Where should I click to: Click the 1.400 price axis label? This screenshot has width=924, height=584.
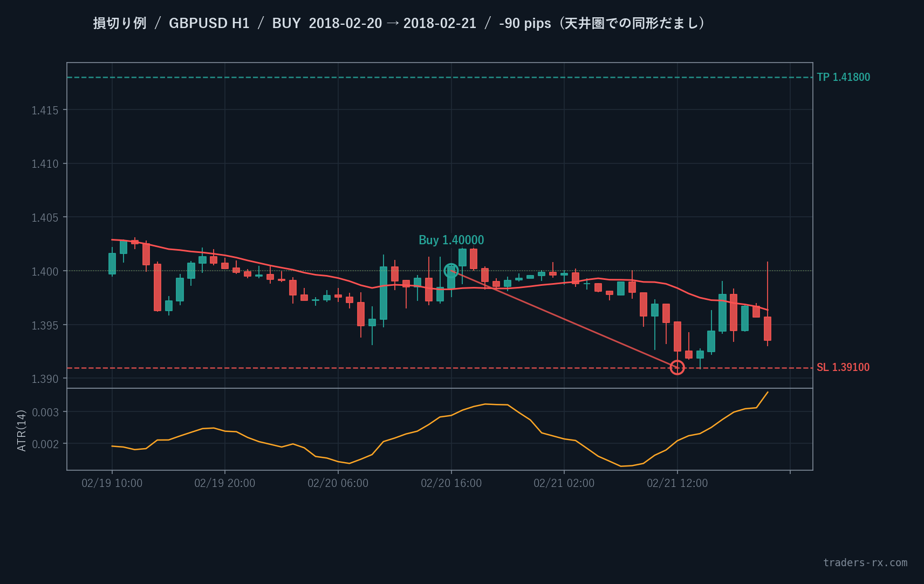click(x=45, y=271)
